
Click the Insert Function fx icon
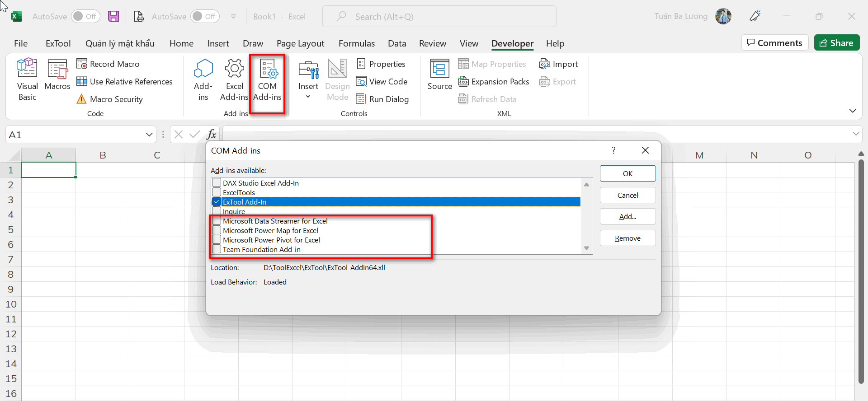(x=211, y=135)
